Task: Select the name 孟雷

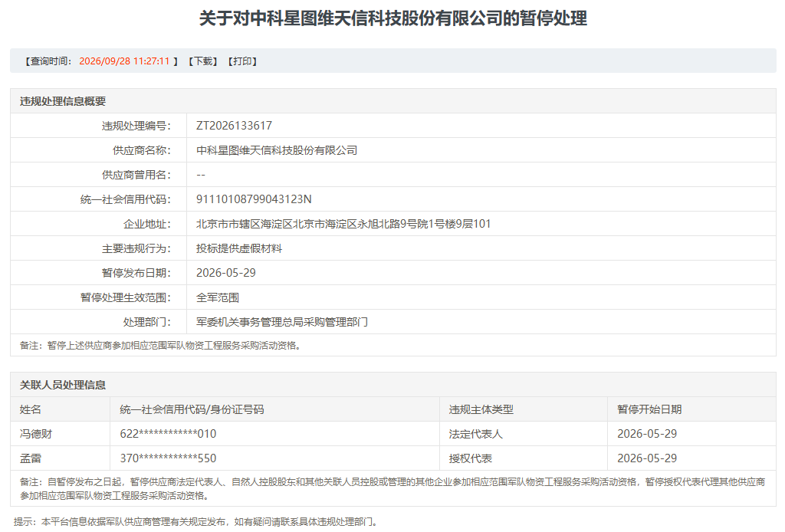Action: (30, 458)
